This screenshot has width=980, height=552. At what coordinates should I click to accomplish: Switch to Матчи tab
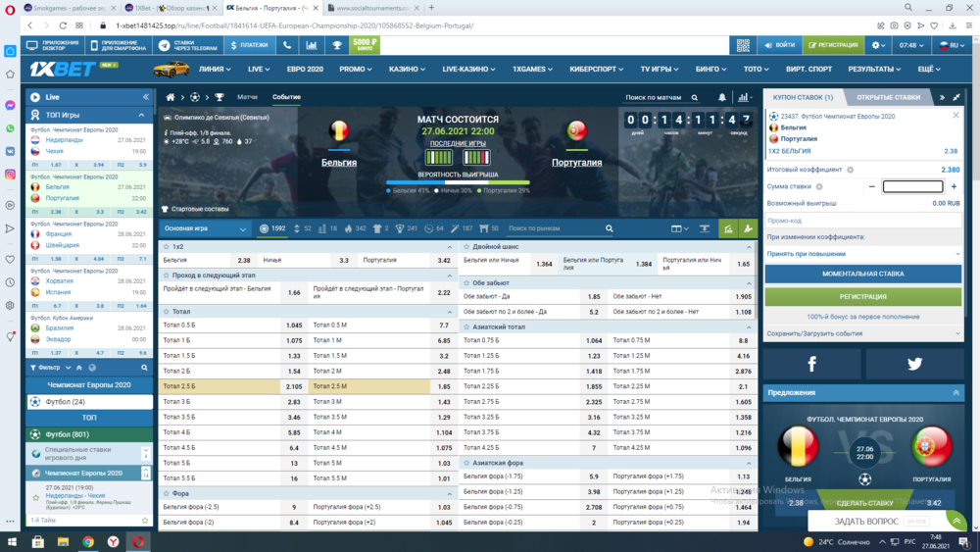[x=247, y=97]
